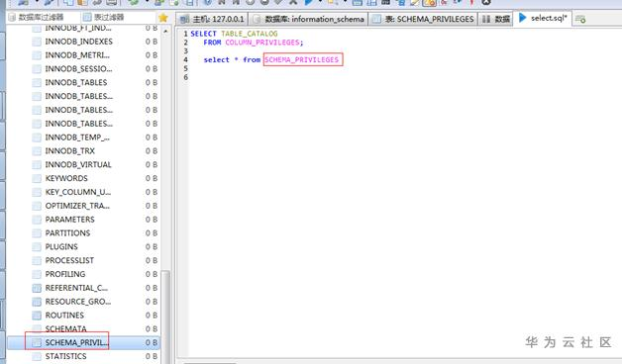Click table icon beside INNODB_INDEXES
The height and width of the screenshot is (364, 622).
click(37, 42)
